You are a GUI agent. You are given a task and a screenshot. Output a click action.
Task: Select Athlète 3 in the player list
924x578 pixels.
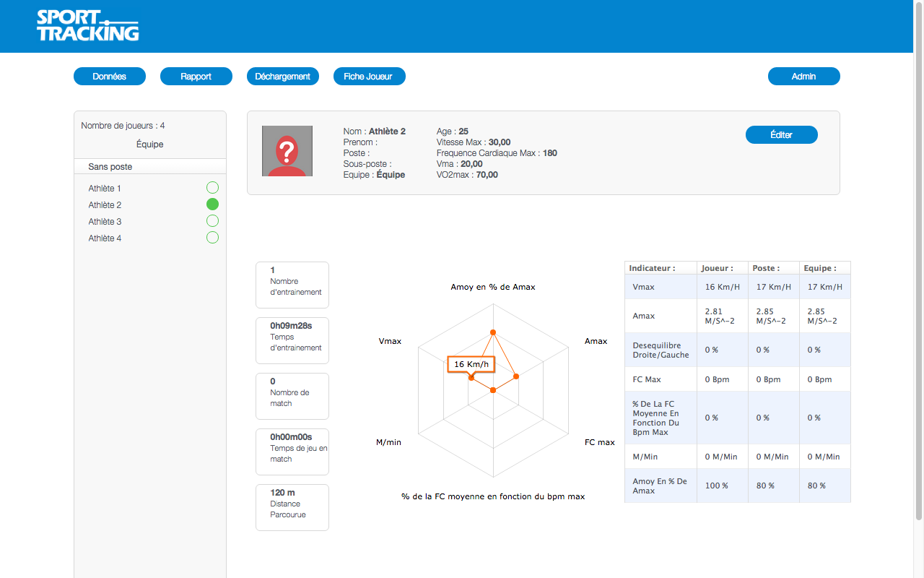105,222
